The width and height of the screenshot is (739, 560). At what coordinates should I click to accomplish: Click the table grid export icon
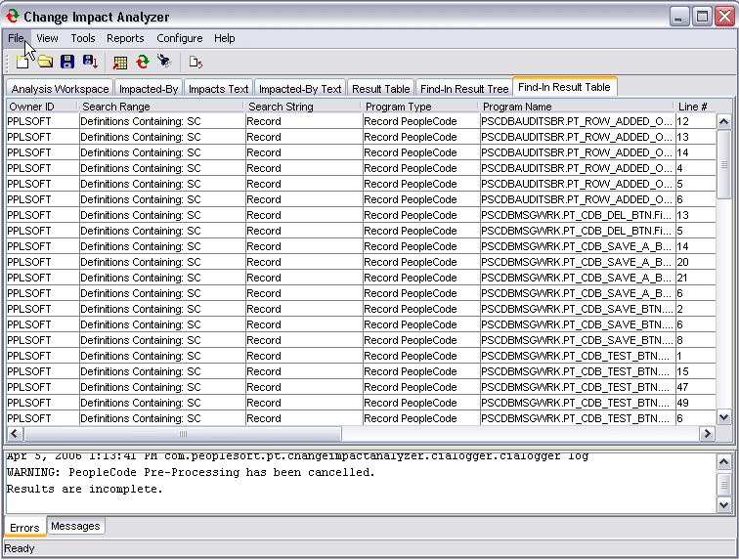(119, 63)
